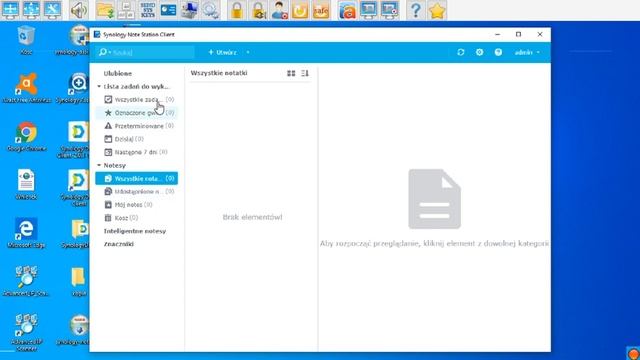Click the blue question mark toolbar icon

[416, 10]
